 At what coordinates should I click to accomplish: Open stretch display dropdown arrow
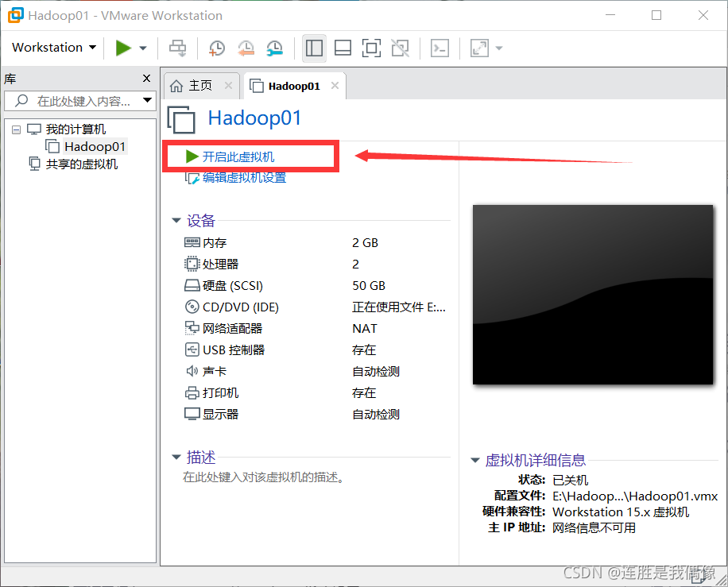coord(499,48)
